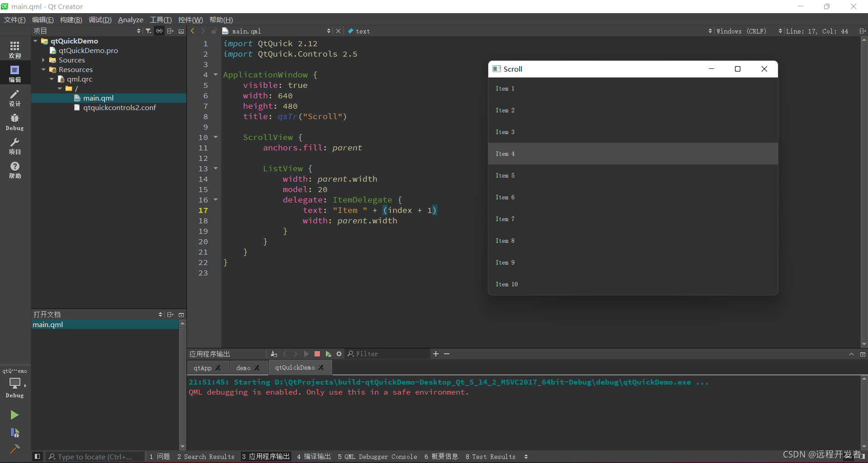Toggle the left sidebar visibility button

click(x=37, y=456)
